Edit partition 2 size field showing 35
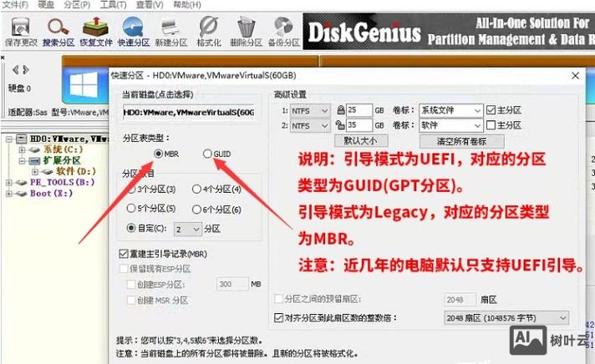The image size is (595, 364). pyautogui.click(x=359, y=124)
